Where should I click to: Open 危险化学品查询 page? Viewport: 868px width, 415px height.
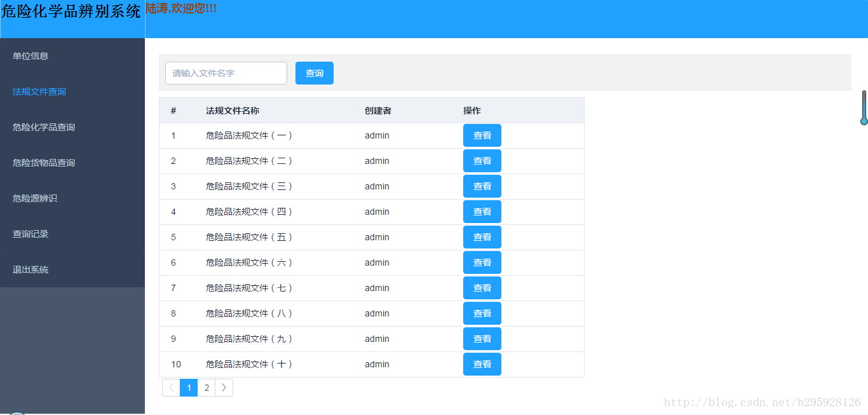pyautogui.click(x=72, y=127)
